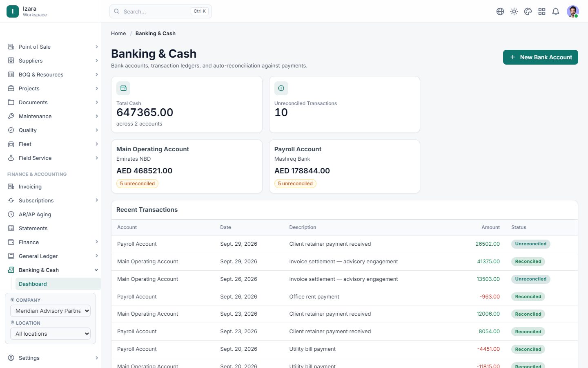
Task: Expand the Projects chevron
Action: pyautogui.click(x=97, y=88)
